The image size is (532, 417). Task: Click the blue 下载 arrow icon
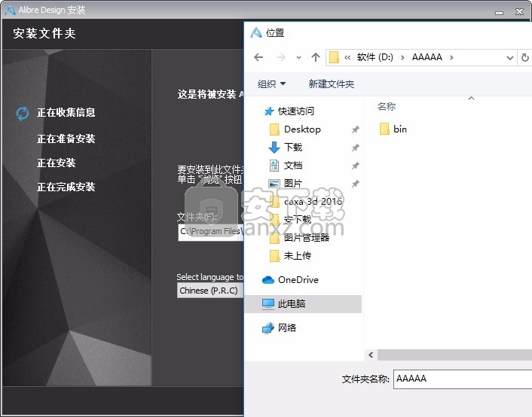point(274,148)
